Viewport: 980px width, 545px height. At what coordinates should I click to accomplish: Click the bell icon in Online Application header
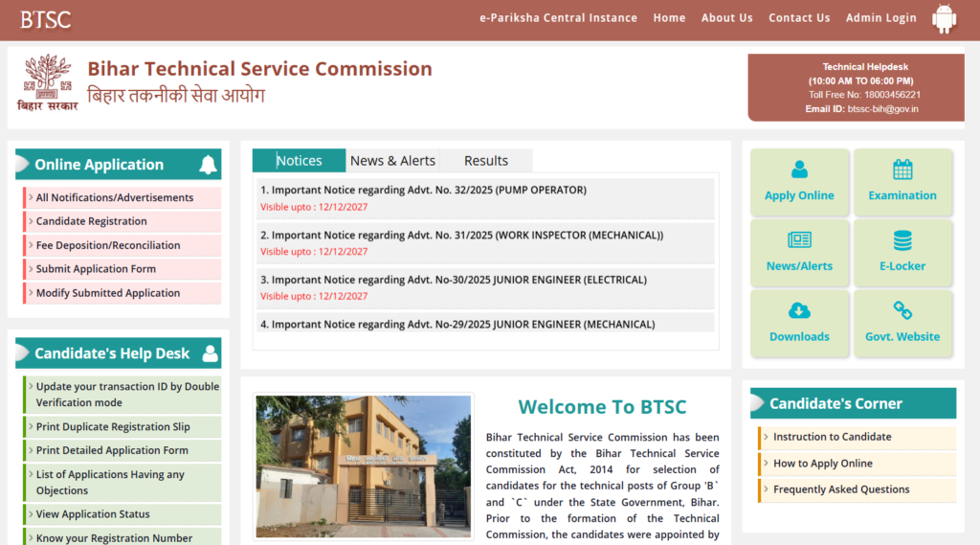(208, 165)
